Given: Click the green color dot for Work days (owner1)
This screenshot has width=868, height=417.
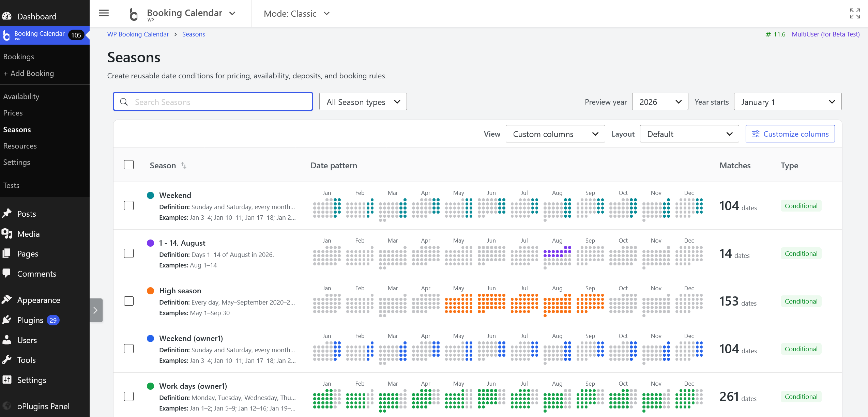Looking at the screenshot, I should [150, 386].
